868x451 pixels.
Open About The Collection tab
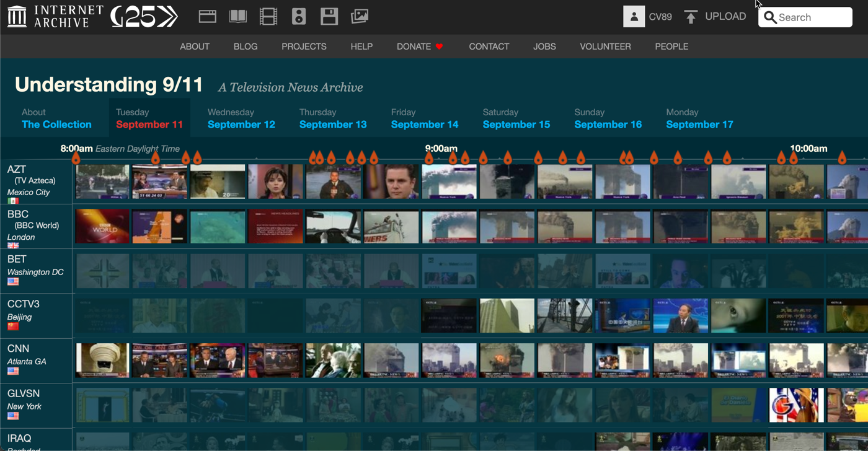pos(56,118)
